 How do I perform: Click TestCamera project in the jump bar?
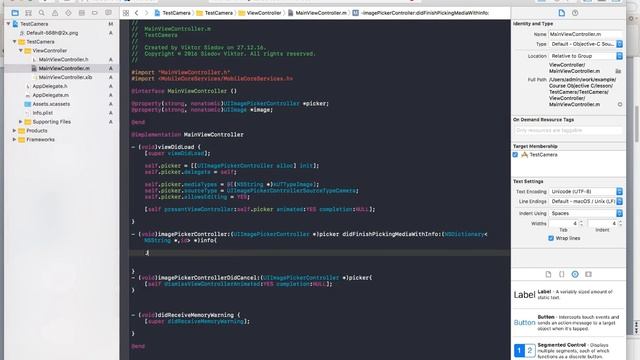pyautogui.click(x=172, y=13)
